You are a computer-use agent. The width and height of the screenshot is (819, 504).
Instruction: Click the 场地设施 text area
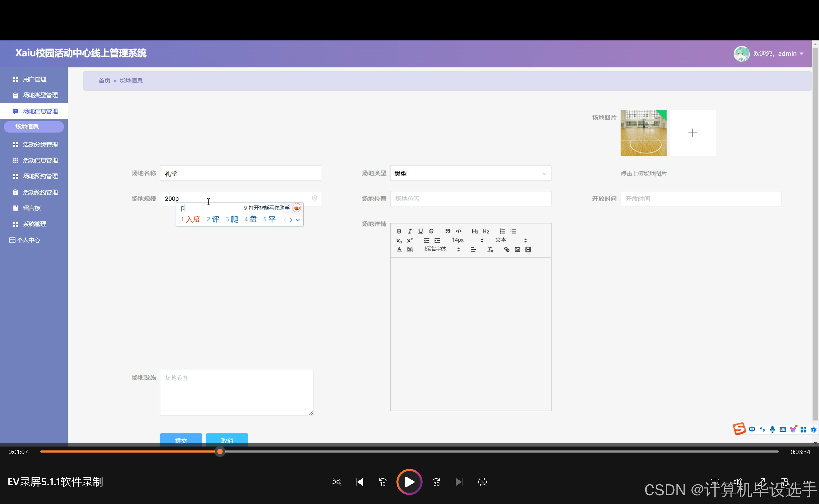[237, 393]
